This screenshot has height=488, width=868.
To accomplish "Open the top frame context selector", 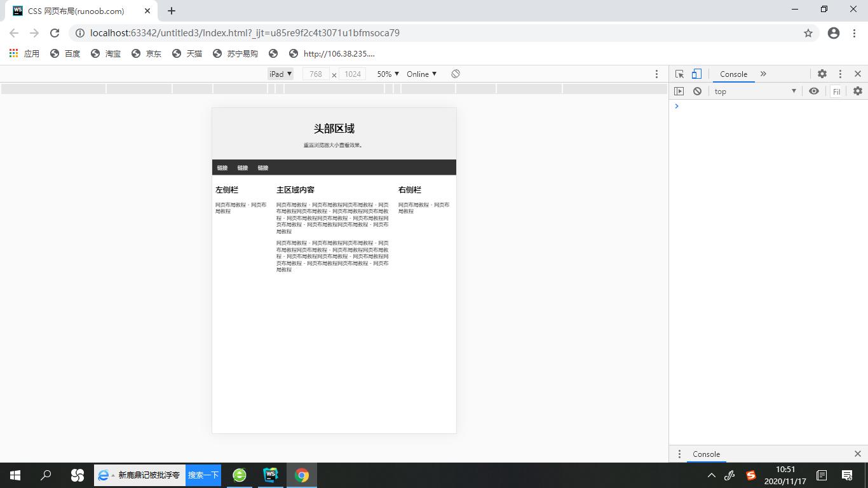I will tap(754, 91).
